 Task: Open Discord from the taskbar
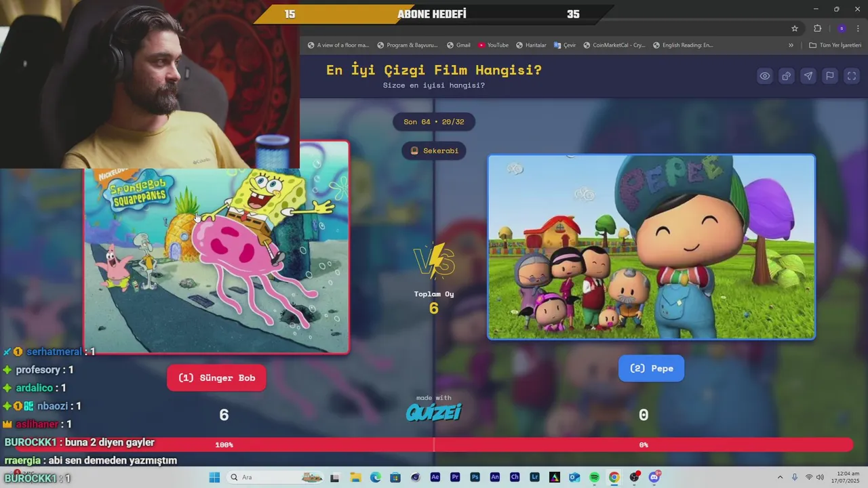(x=654, y=477)
